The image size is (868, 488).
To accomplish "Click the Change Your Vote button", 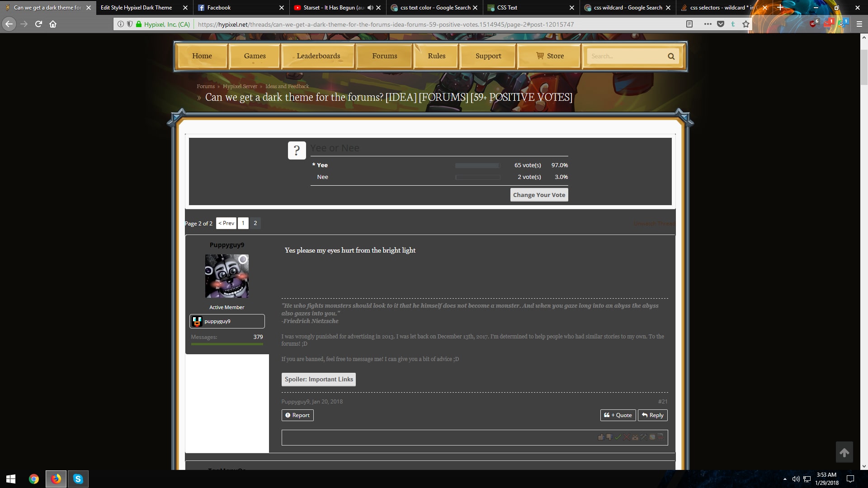I will click(539, 195).
